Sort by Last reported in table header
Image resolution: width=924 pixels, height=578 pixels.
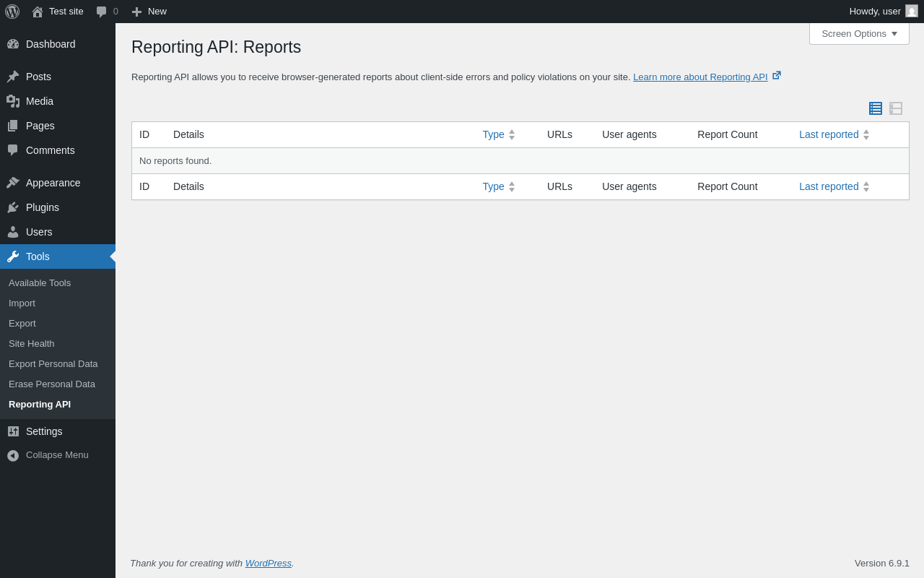tap(829, 134)
